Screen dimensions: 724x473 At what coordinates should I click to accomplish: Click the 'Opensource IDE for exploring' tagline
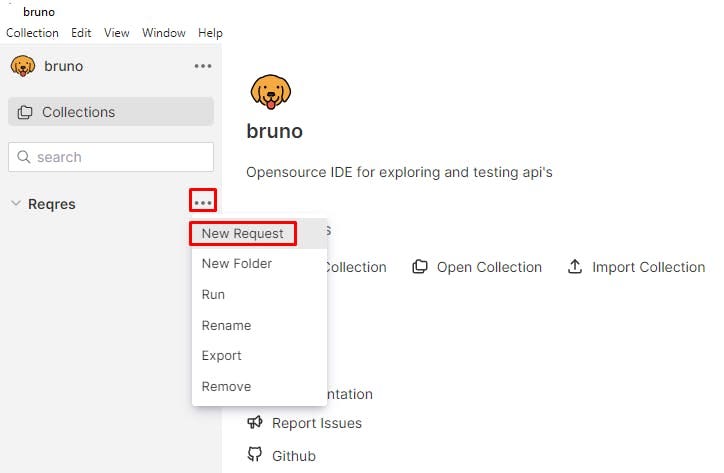(x=399, y=172)
